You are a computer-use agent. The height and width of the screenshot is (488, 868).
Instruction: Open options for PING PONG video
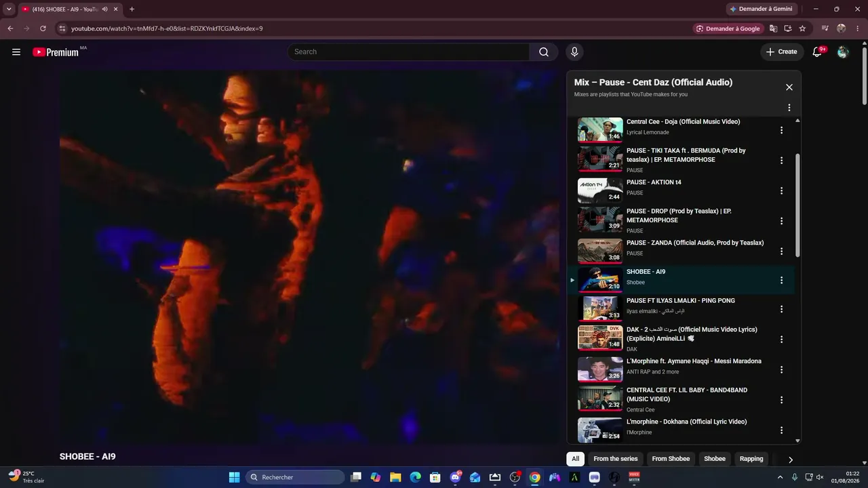coord(781,309)
